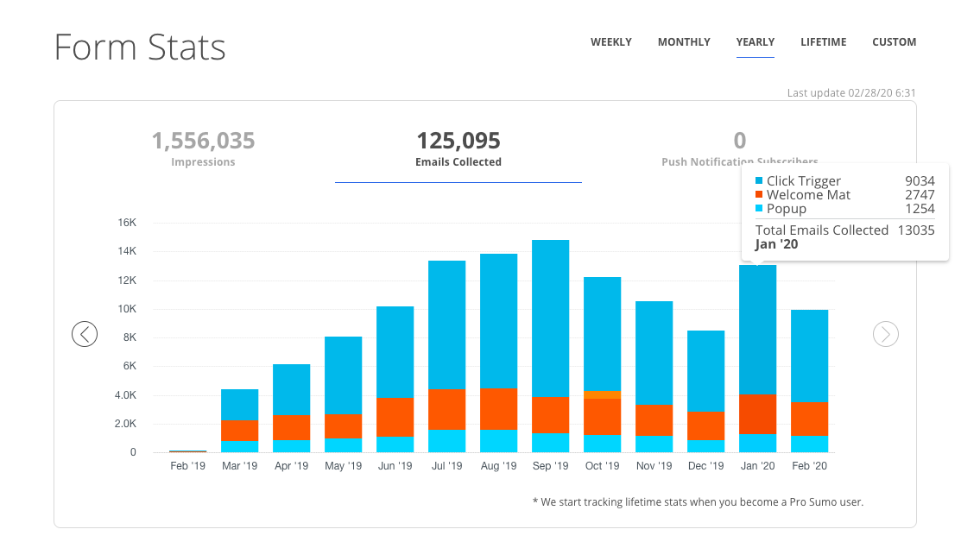View Push Notification Subscribers metric
The image size is (980, 542).
(739, 148)
